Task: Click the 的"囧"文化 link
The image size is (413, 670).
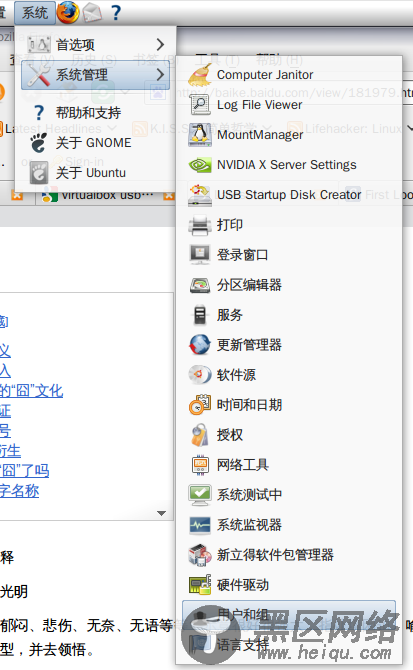Action: (x=32, y=391)
